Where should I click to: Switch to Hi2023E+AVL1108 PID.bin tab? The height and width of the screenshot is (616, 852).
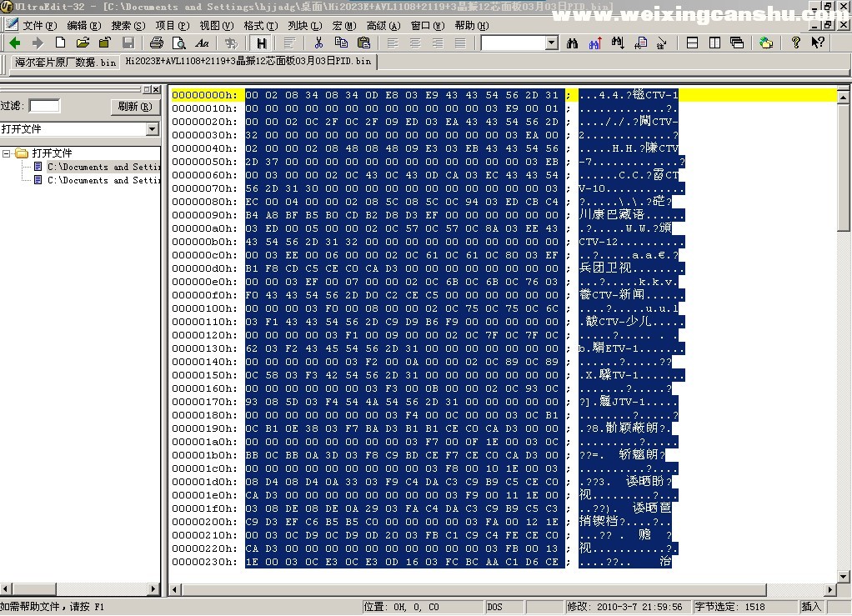coord(248,62)
